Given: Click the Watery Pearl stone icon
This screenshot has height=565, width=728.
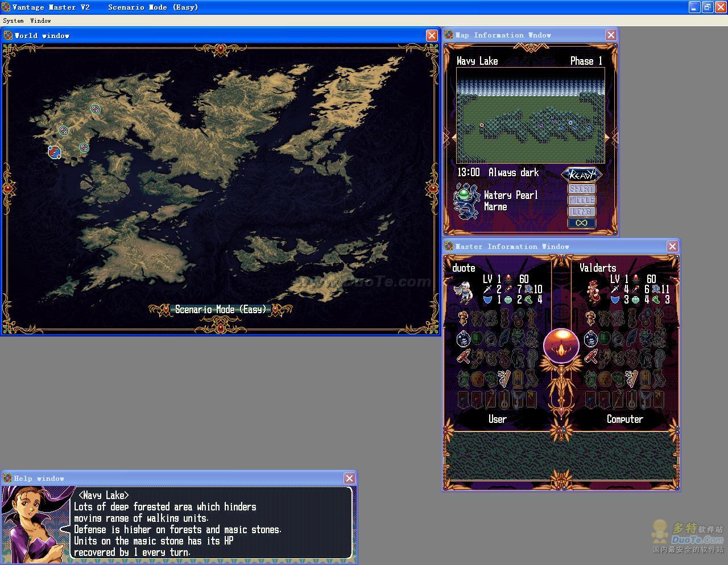Looking at the screenshot, I should [466, 201].
